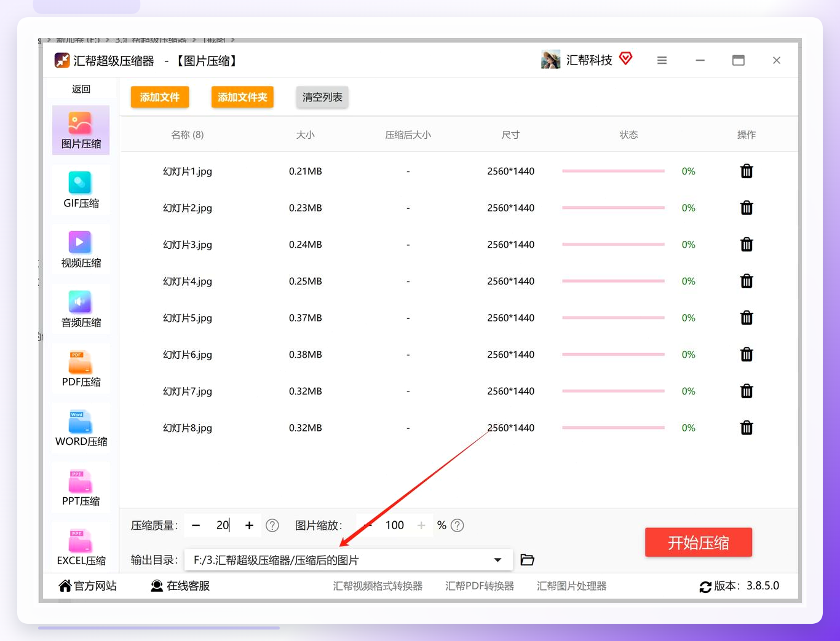Screen dimensions: 840x641
Task: Browse for output folder with folder icon
Action: [x=527, y=560]
